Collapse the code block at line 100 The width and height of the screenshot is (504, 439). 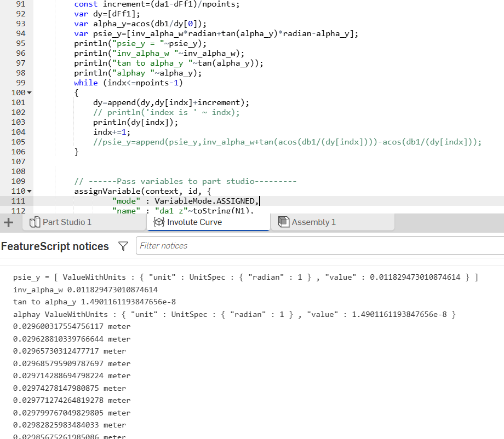[29, 93]
